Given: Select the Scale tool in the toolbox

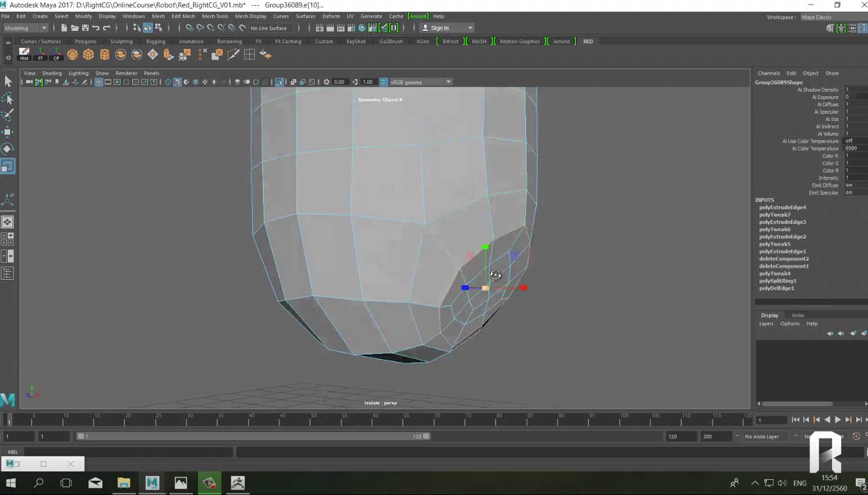Looking at the screenshot, I should [x=8, y=166].
